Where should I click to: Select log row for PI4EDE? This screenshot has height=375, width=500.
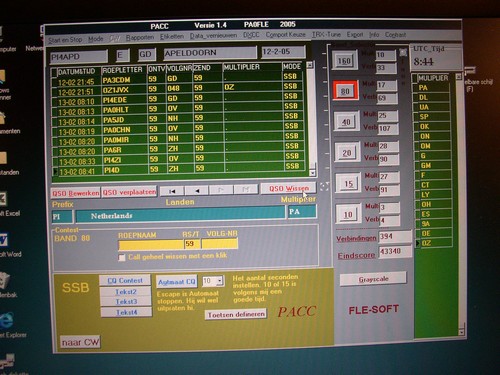(178, 99)
